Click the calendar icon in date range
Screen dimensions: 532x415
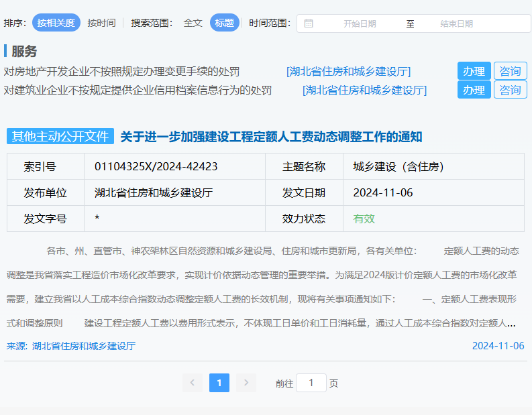click(309, 23)
